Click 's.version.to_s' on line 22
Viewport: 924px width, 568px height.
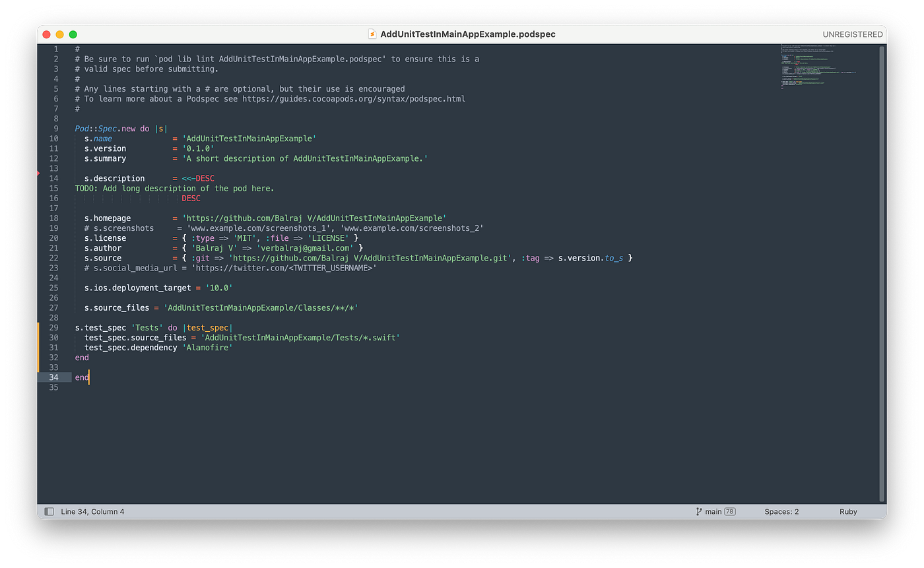pos(591,258)
